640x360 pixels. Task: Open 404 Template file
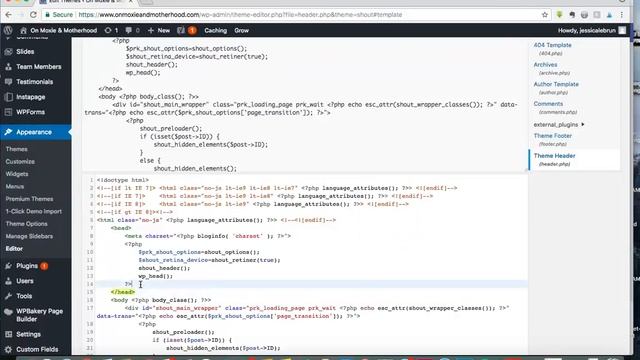(552, 45)
